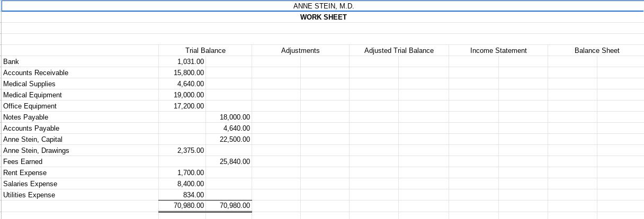Click the WORK SHEET heading cell
The width and height of the screenshot is (644, 219).
click(323, 17)
